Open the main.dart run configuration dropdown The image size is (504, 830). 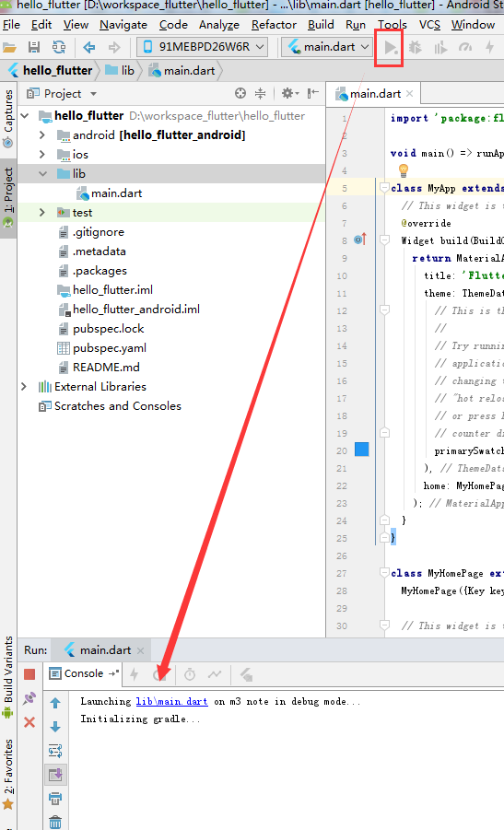click(x=328, y=47)
